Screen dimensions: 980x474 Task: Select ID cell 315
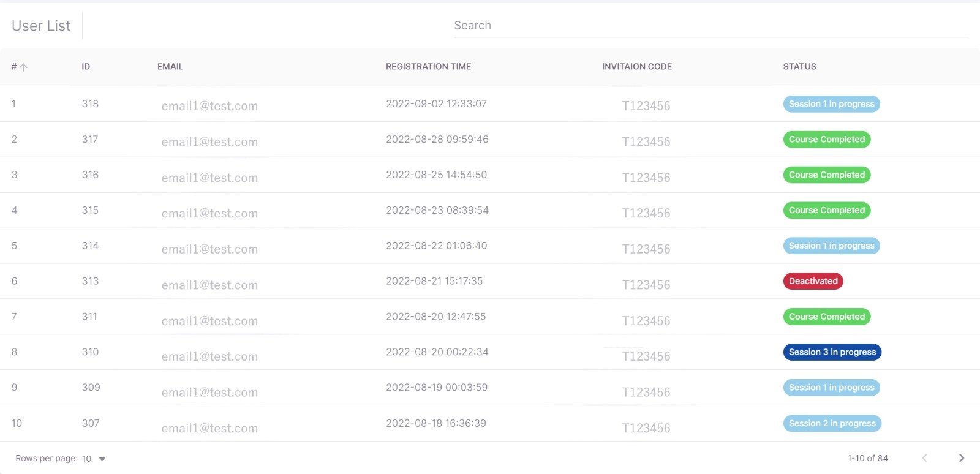click(x=90, y=210)
